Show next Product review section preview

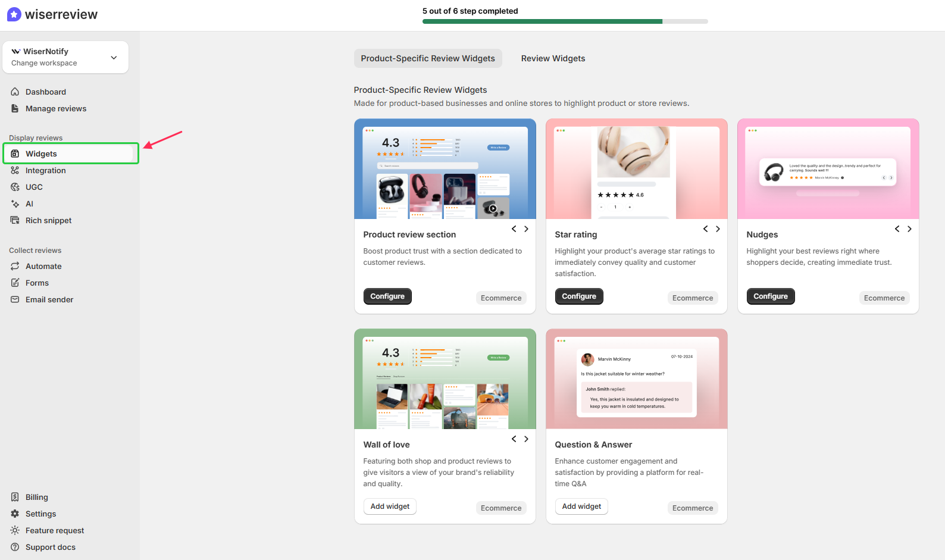click(526, 229)
